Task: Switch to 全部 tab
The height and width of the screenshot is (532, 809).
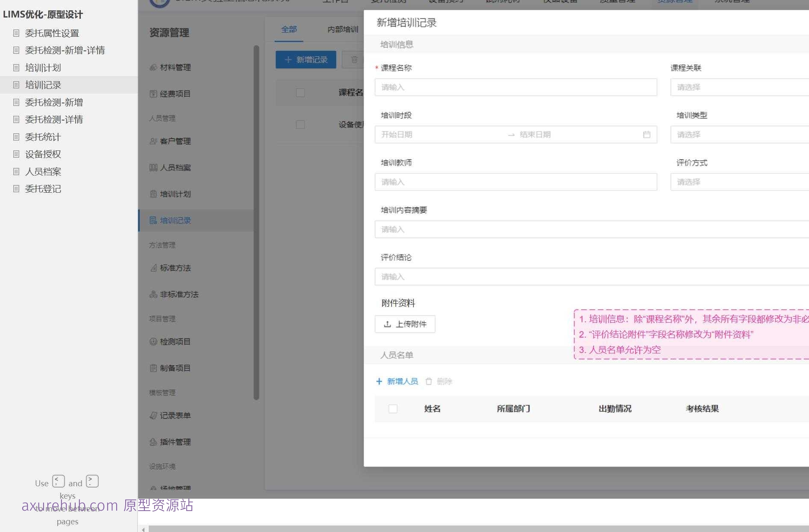Action: pos(289,29)
